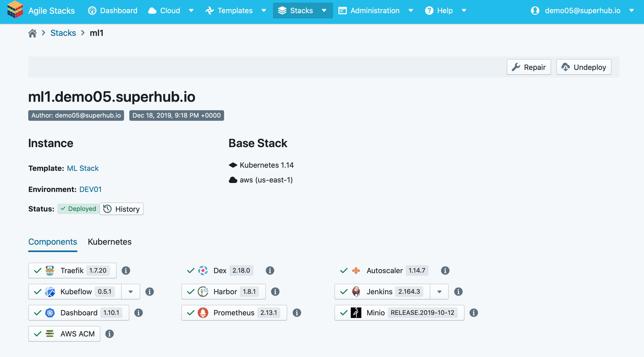Click the Traefik gopher icon

click(x=50, y=271)
